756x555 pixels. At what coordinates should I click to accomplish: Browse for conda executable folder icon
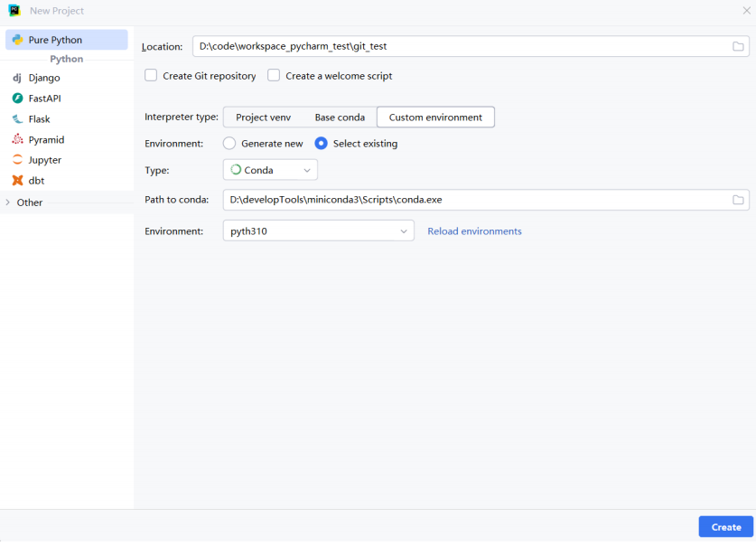[738, 200]
